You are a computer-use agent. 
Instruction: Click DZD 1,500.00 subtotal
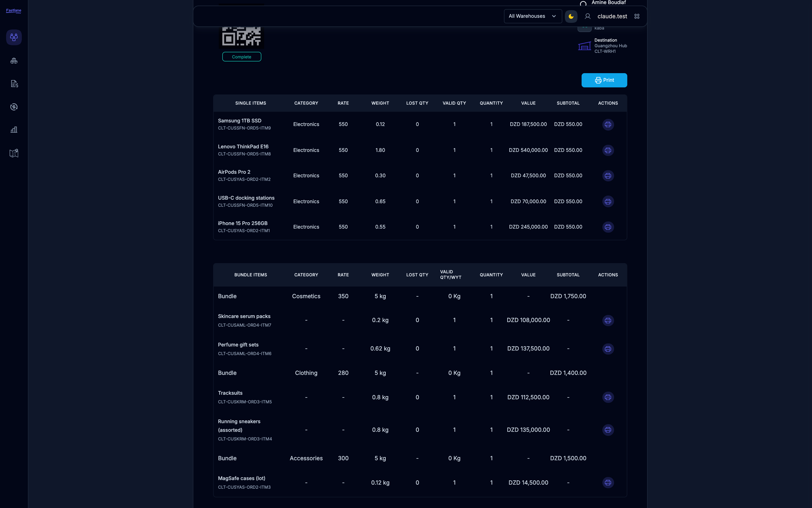(568, 458)
